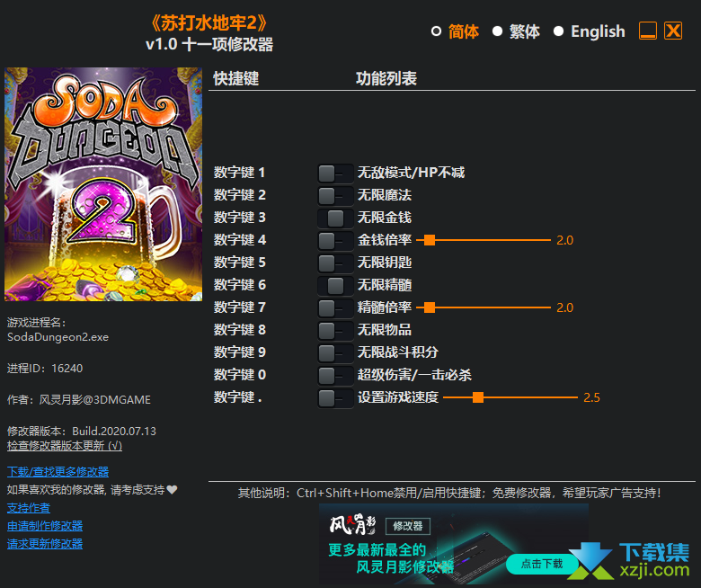Click 申请制作修改器 link
The height and width of the screenshot is (588, 701).
45,525
